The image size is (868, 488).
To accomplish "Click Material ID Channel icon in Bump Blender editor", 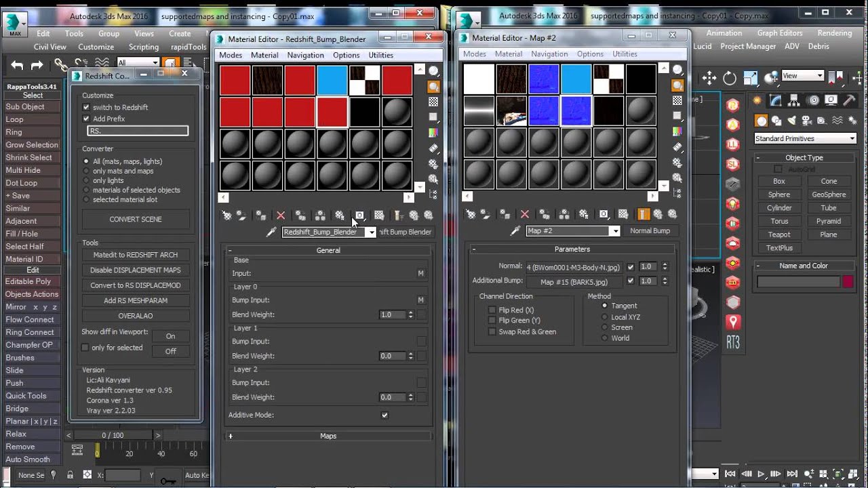I will [x=359, y=216].
